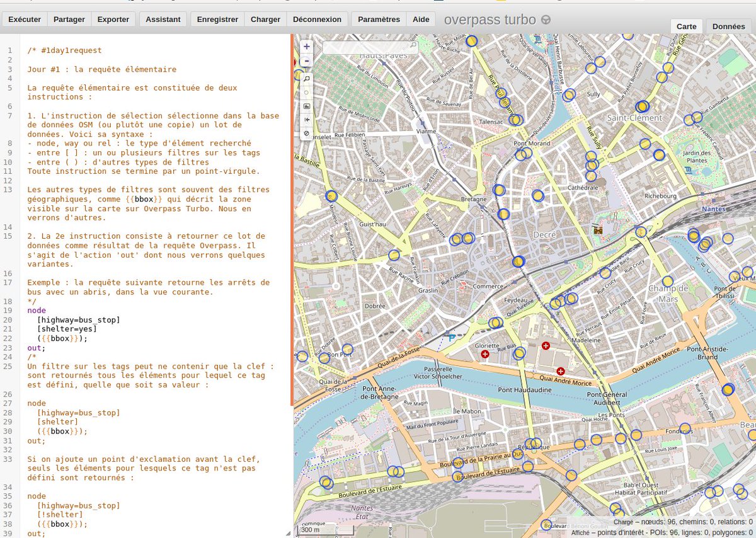Save the query with Enregistrer

coord(217,20)
